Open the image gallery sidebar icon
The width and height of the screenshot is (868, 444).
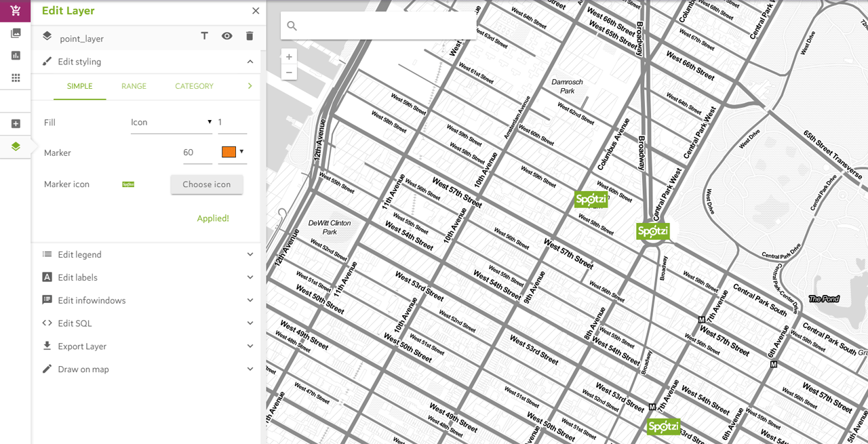(16, 33)
